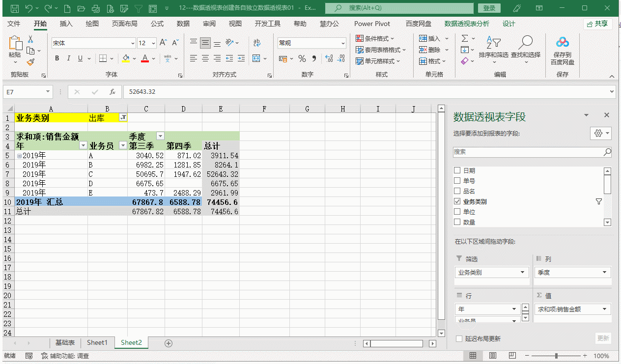Click the field search box 搜索
The width and height of the screenshot is (621, 364).
coord(532,152)
